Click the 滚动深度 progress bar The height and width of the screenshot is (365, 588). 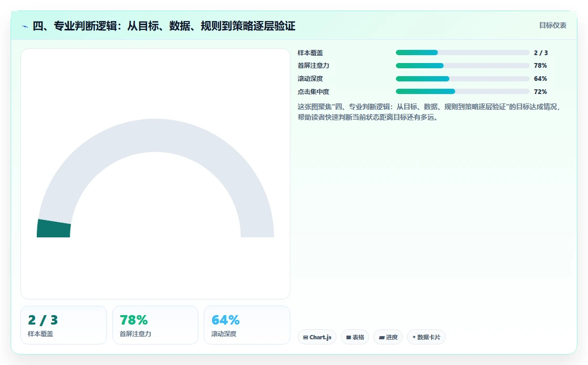(x=463, y=79)
